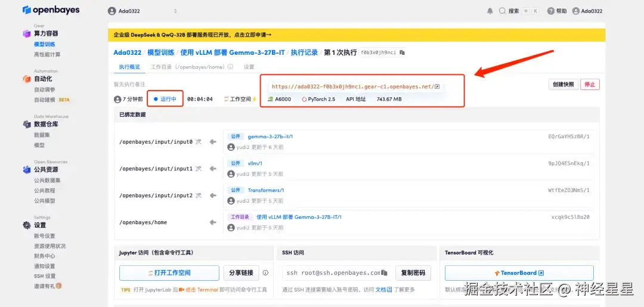Open 通知设置 in sidebar
Viewport: 644px width, 307px height.
coord(44,266)
